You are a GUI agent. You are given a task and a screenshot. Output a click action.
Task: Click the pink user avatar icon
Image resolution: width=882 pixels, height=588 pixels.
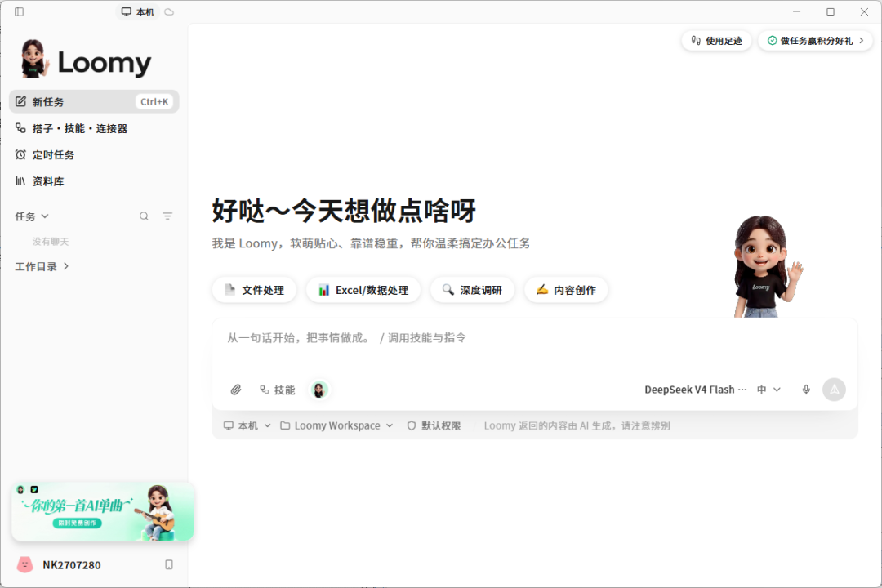[24, 564]
